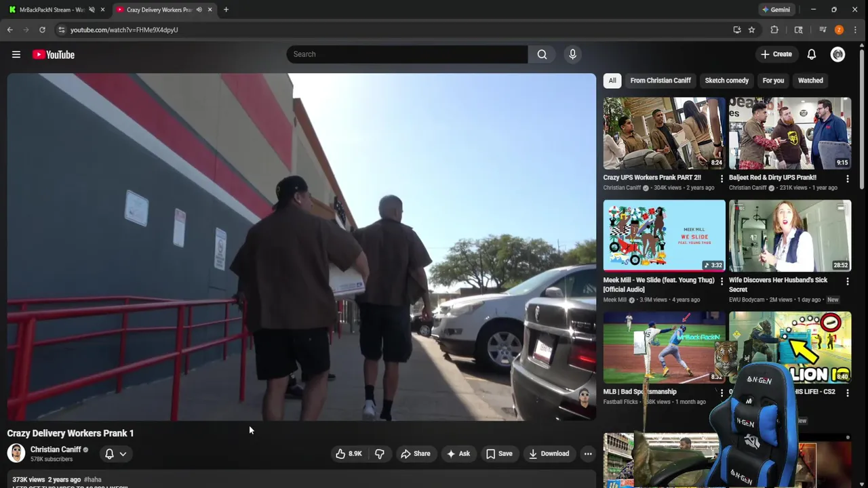The width and height of the screenshot is (868, 488).
Task: Click the Crazy Delivery Workers Prank 1 title
Action: coord(71,433)
